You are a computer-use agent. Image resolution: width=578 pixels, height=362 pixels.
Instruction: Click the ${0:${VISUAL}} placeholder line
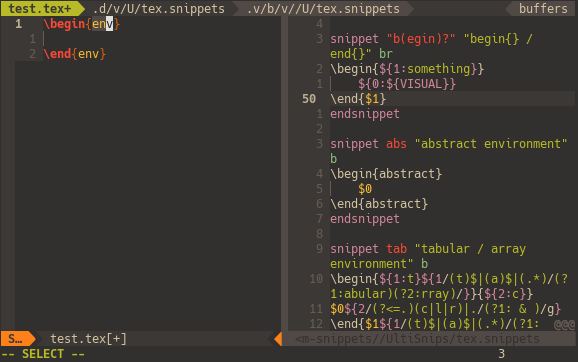tap(407, 84)
